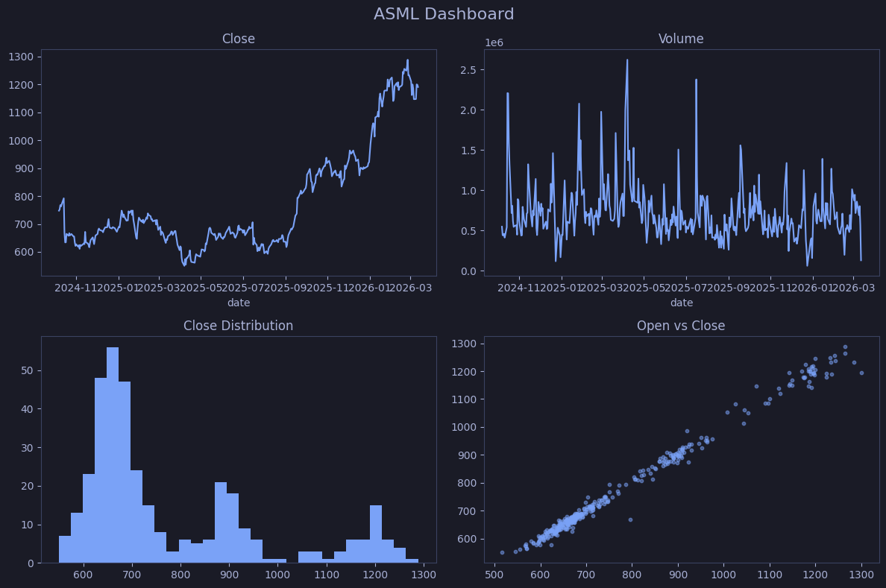Click the 'ASML Dashboard' main title
The height and width of the screenshot is (588, 886).
(444, 13)
